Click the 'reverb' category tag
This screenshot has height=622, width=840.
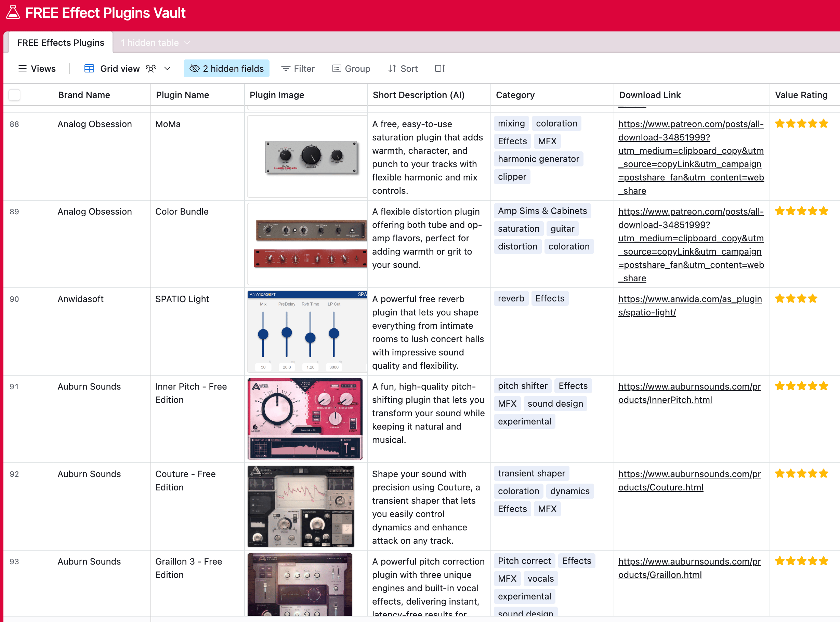pyautogui.click(x=511, y=298)
